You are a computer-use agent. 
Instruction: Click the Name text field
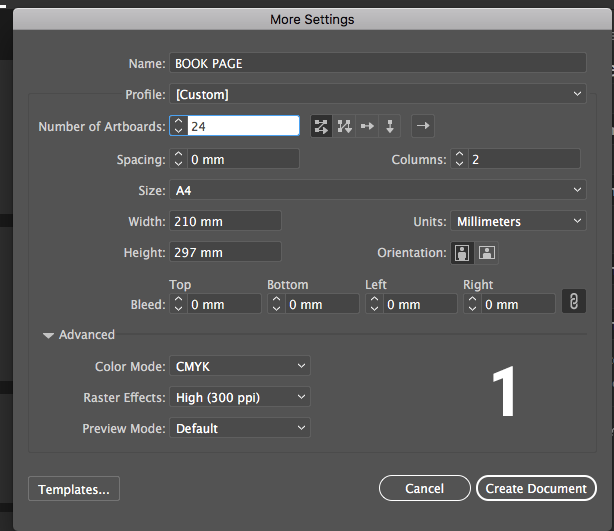[379, 63]
